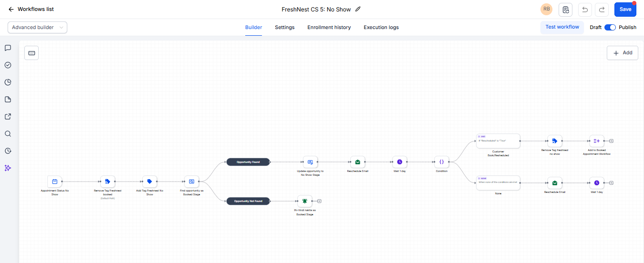The width and height of the screenshot is (644, 263).
Task: Open the search icon in the sidebar
Action: [x=8, y=134]
